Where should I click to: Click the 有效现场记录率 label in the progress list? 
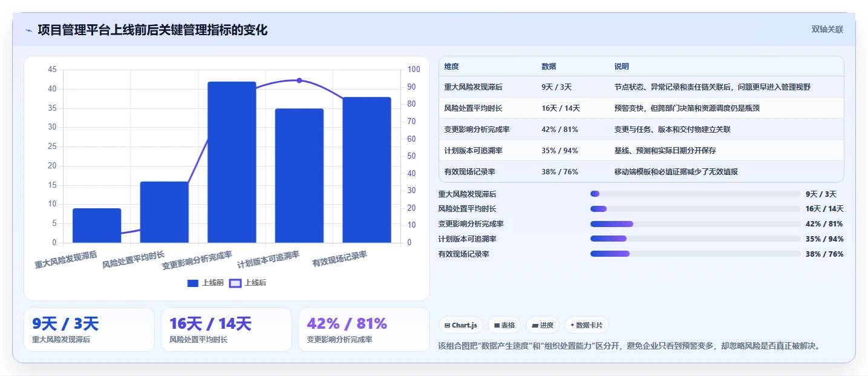coord(463,254)
